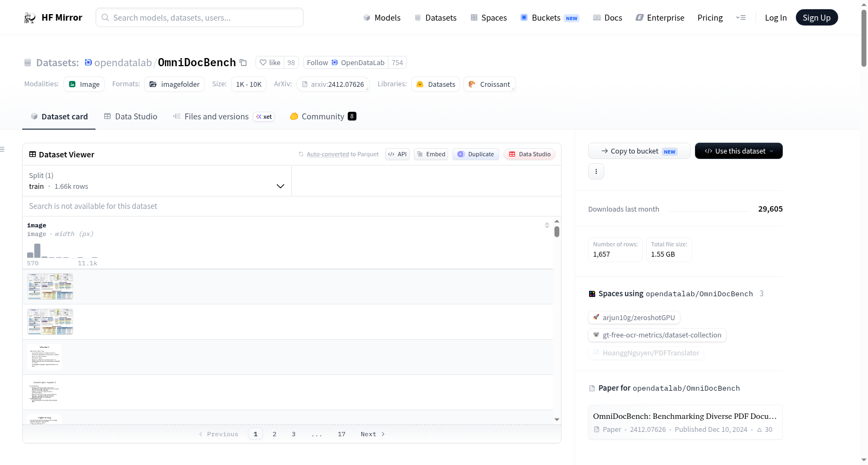Screen dimensions: 868x465
Task: Open the Pricing page link
Action: (710, 18)
